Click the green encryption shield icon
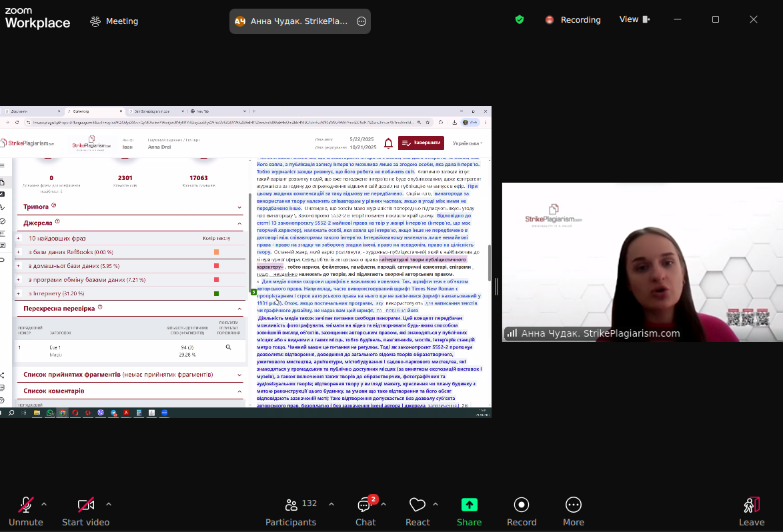Screen dimensions: 783x532 [x=520, y=20]
